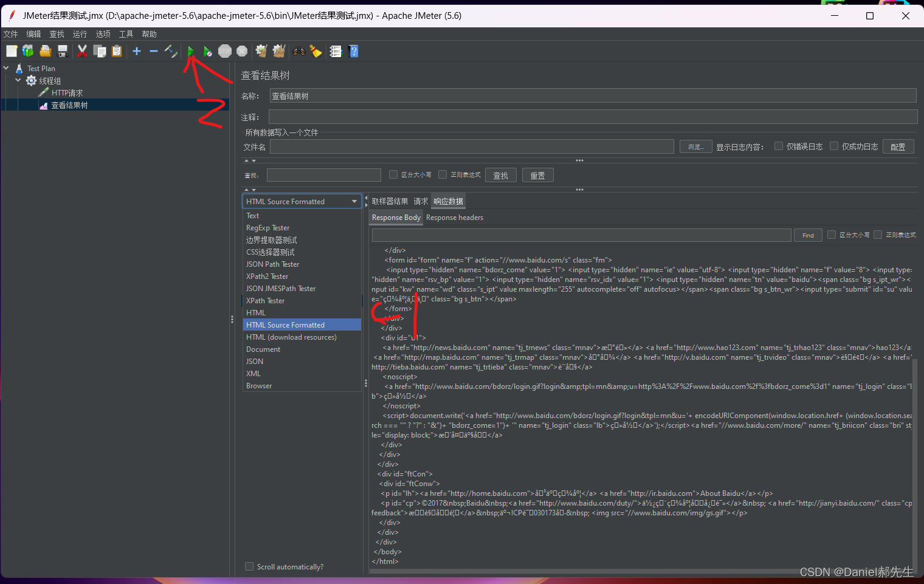The height and width of the screenshot is (584, 924).
Task: Clear all results with double broom icon
Action: [x=279, y=51]
